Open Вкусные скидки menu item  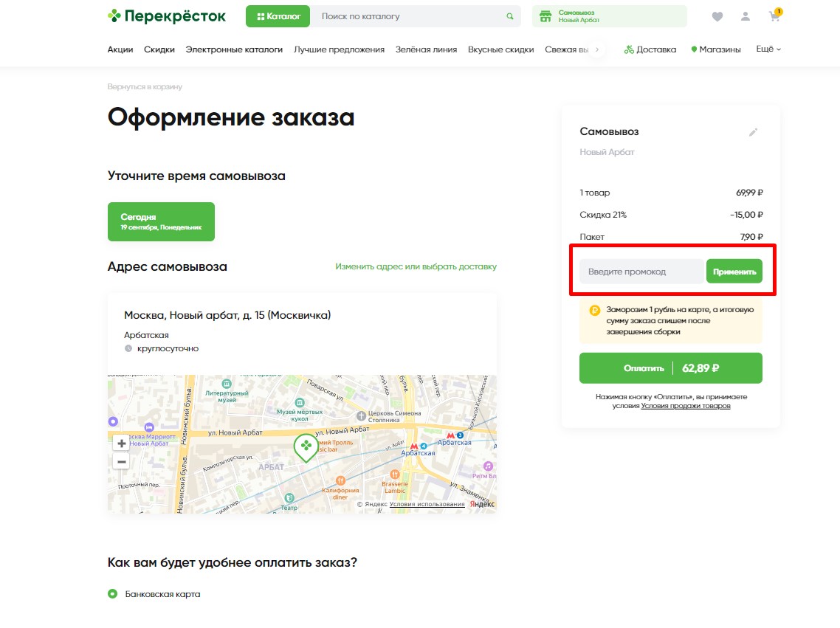(501, 49)
